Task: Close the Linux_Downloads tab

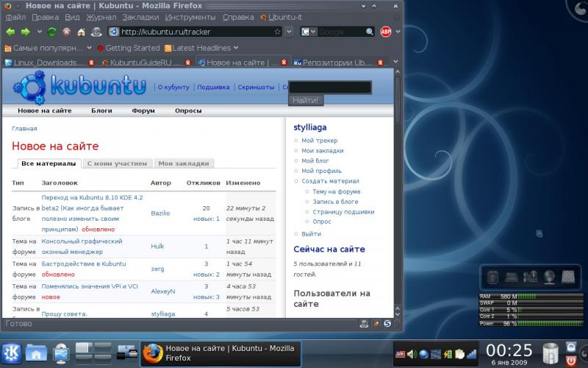Action: click(91, 63)
